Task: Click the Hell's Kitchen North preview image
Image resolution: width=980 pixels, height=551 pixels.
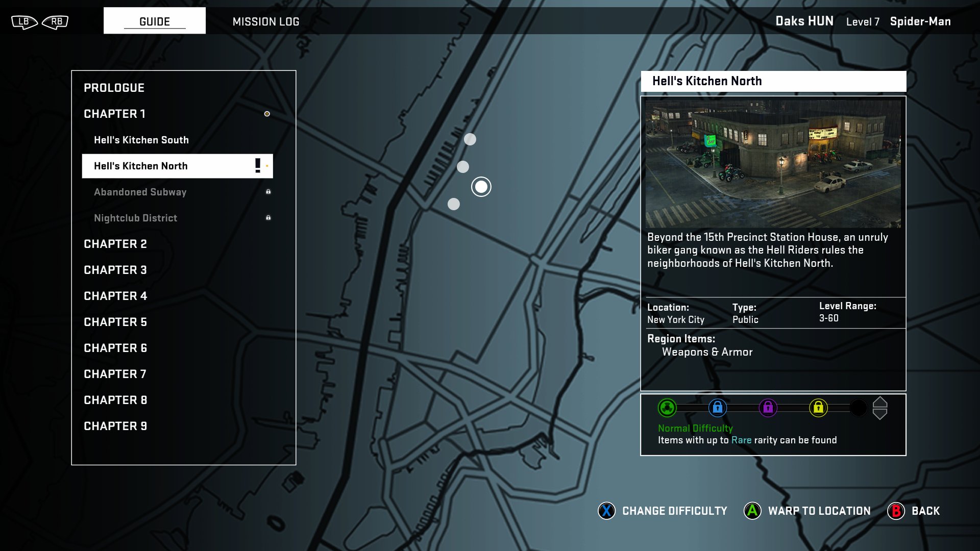Action: pos(773,164)
